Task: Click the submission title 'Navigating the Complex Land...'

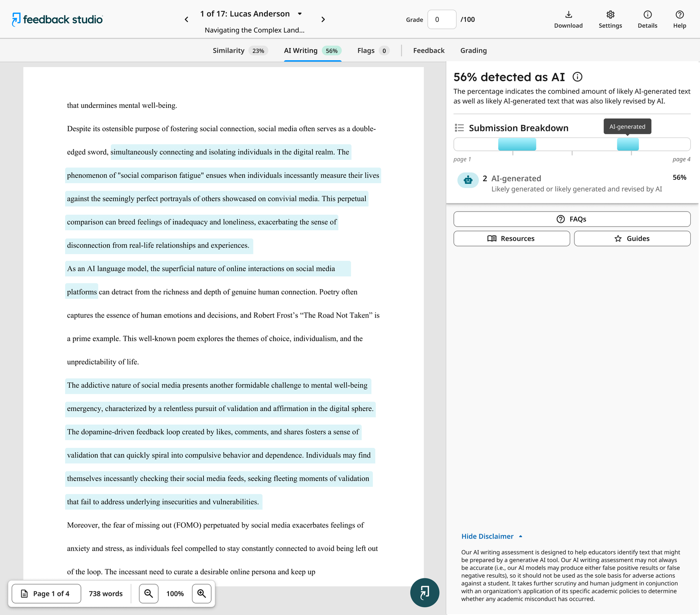Action: click(x=254, y=30)
